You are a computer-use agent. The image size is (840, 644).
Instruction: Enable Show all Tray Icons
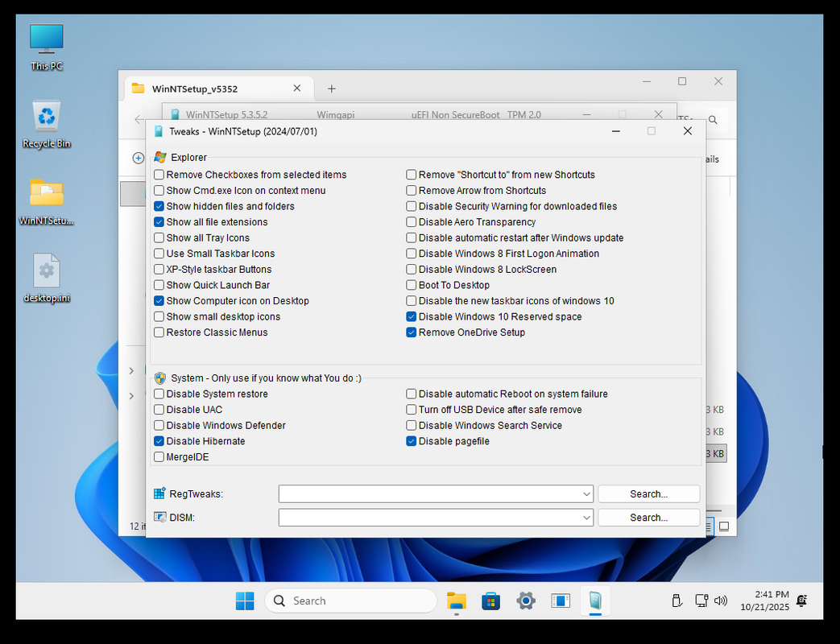point(159,237)
